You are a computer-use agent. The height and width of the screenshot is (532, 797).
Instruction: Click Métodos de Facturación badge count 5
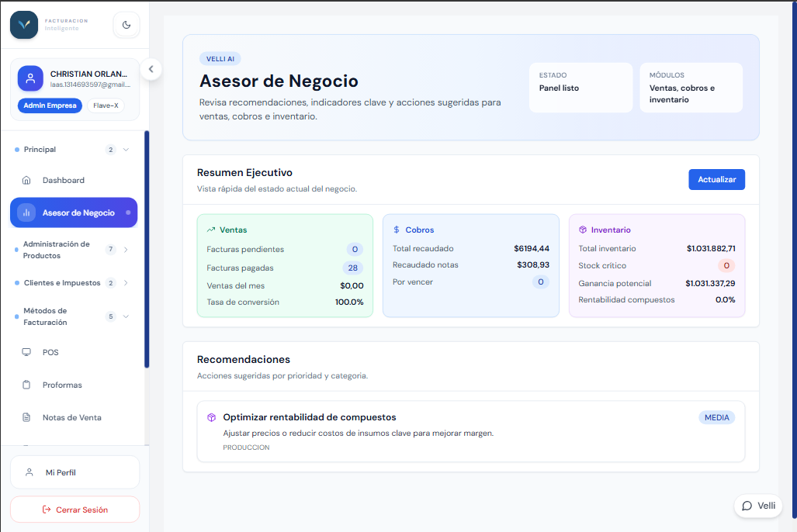tap(110, 316)
